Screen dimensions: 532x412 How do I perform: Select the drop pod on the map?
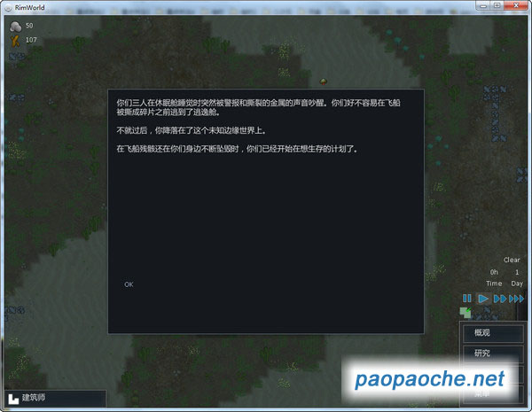coord(324,82)
